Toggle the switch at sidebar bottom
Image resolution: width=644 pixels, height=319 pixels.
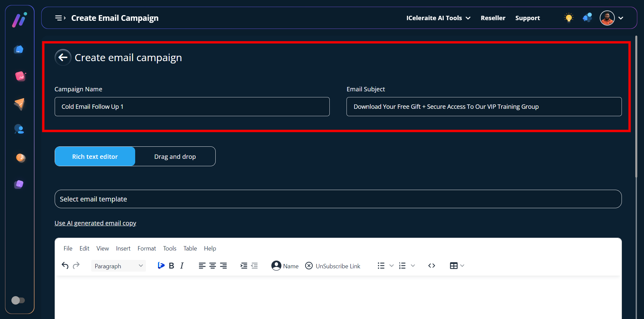click(x=18, y=300)
